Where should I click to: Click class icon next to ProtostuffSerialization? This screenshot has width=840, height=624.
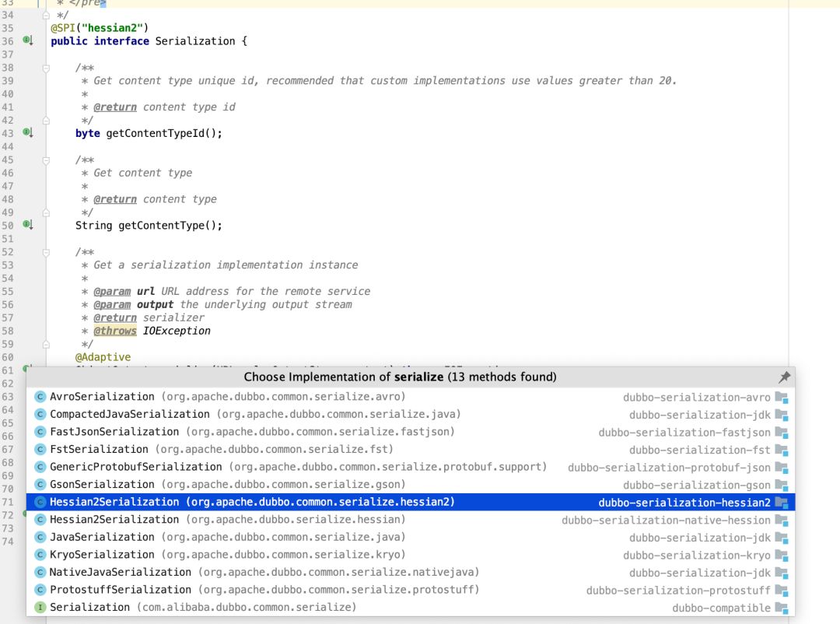(x=40, y=590)
